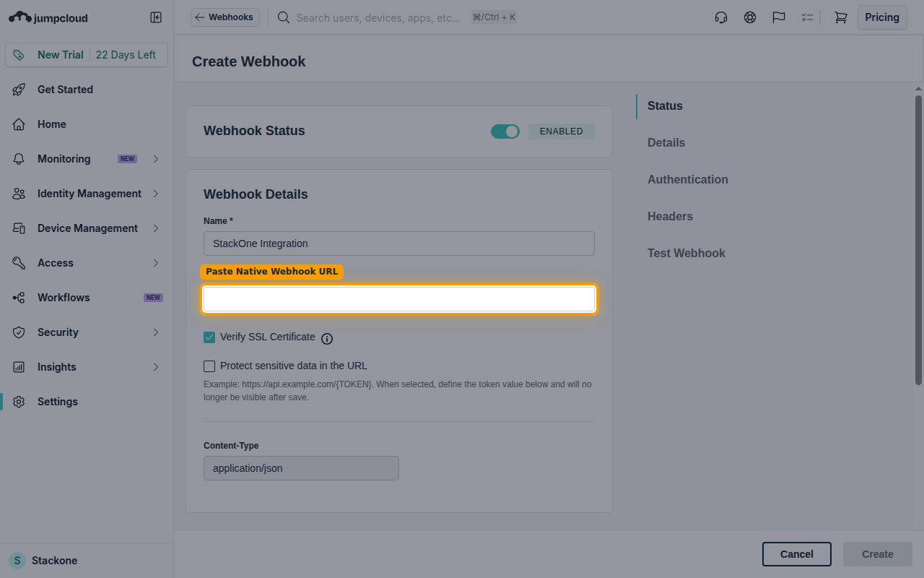Check Protect sensitive data in the URL
Screen dimensions: 924x578
pos(209,366)
